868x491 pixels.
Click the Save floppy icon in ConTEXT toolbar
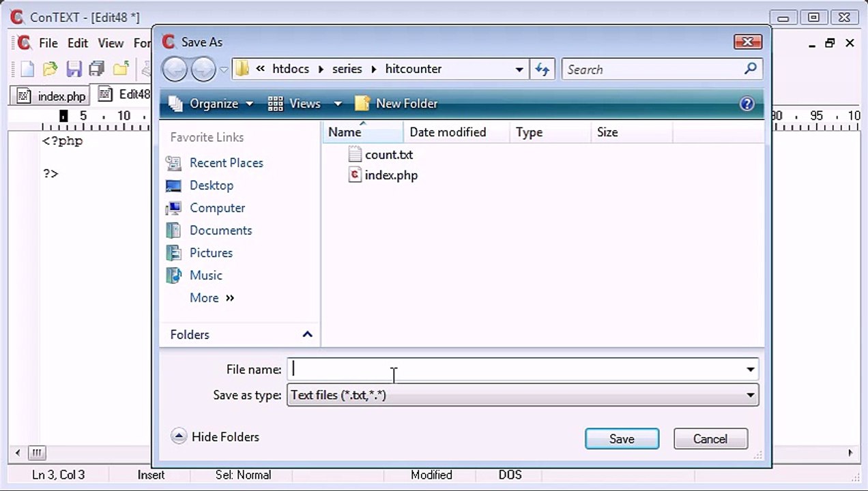point(74,69)
